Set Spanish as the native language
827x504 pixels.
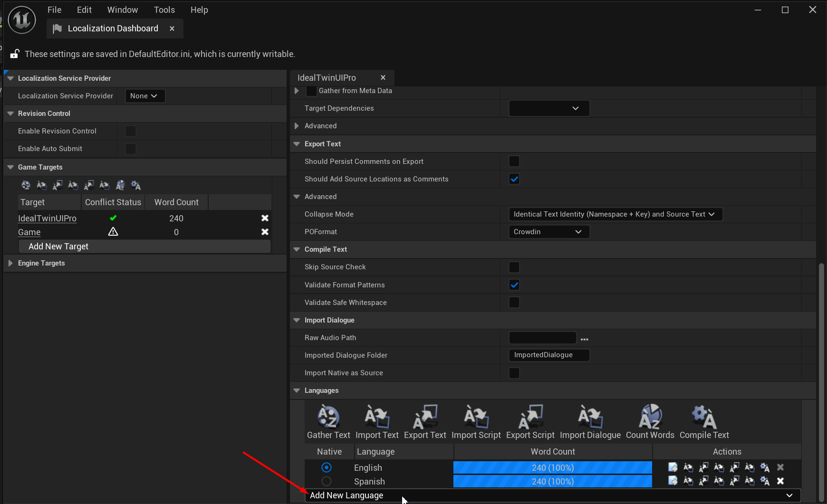[327, 481]
